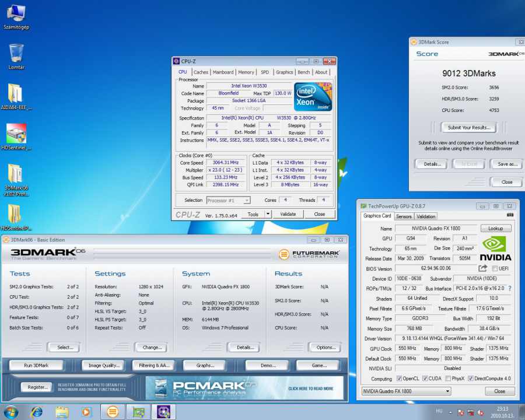Toggle the DirectCompute 4.0 checkbox in GPU-Z
This screenshot has height=420, width=525.
470,378
